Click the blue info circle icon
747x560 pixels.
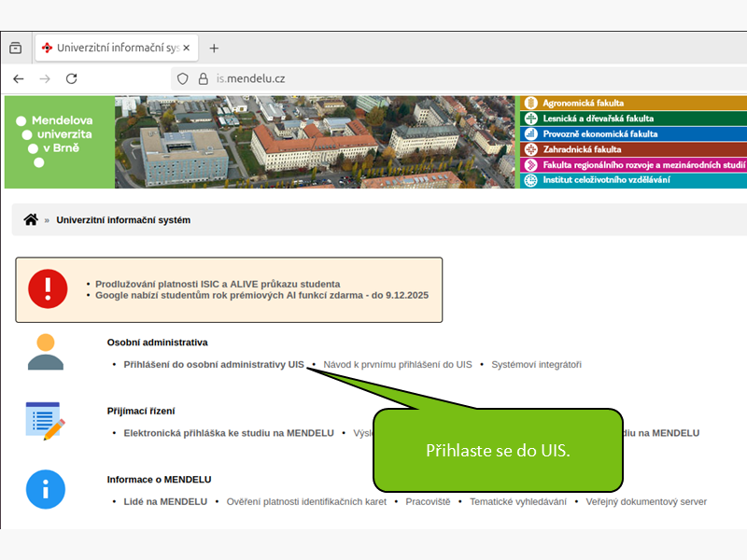(x=45, y=489)
